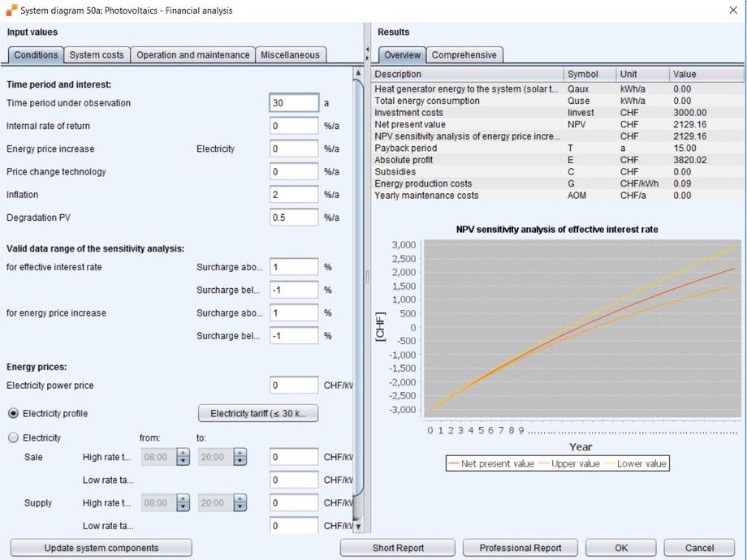Generate the Short Report
747x560 pixels.
click(398, 548)
